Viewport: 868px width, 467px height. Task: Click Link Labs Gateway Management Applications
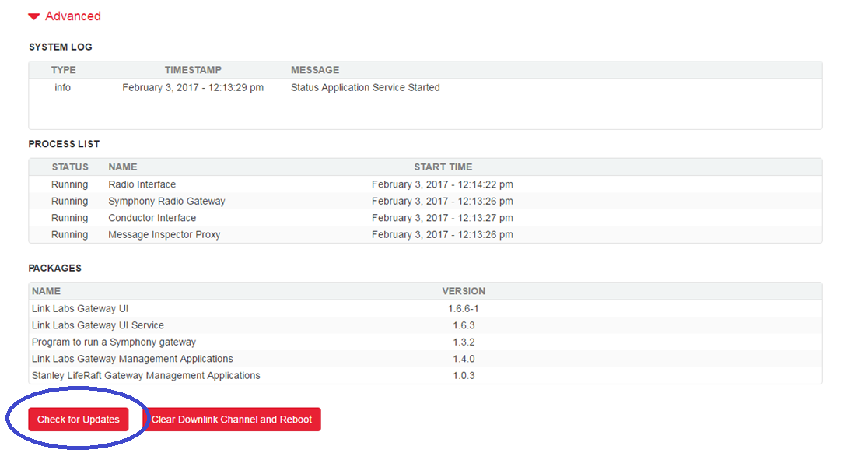(132, 358)
